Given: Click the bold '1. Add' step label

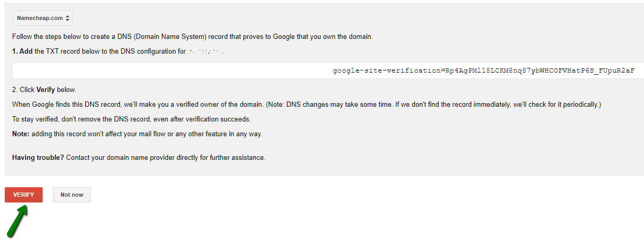Looking at the screenshot, I should [22, 52].
